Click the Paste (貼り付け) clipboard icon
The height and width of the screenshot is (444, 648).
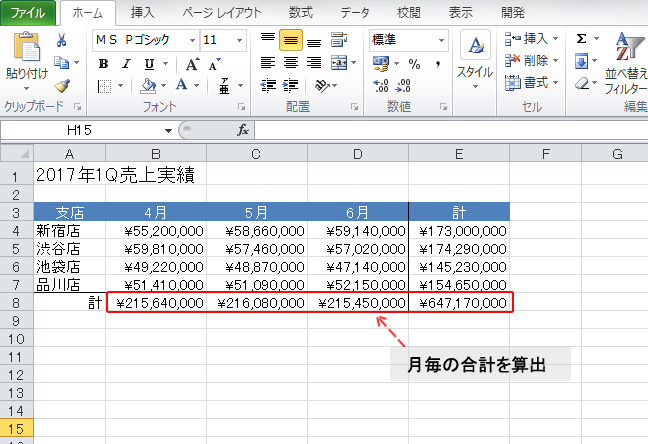(25, 50)
